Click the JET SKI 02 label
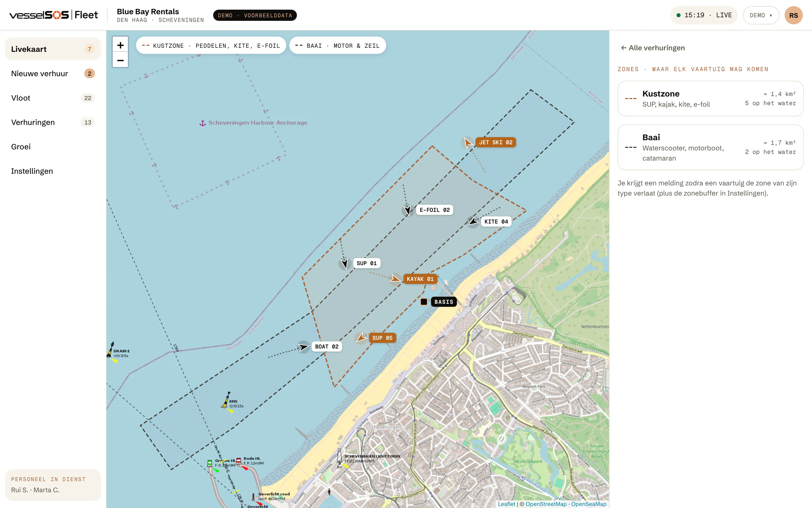This screenshot has width=812, height=508. pos(496,142)
